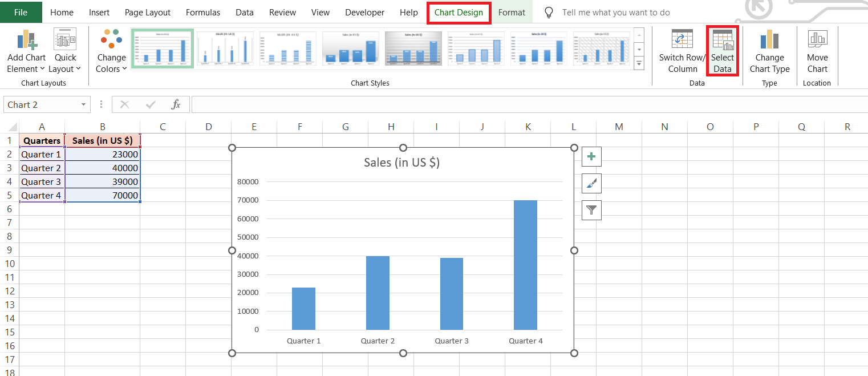
Task: Select cell A1 labeled Quarters
Action: point(42,140)
